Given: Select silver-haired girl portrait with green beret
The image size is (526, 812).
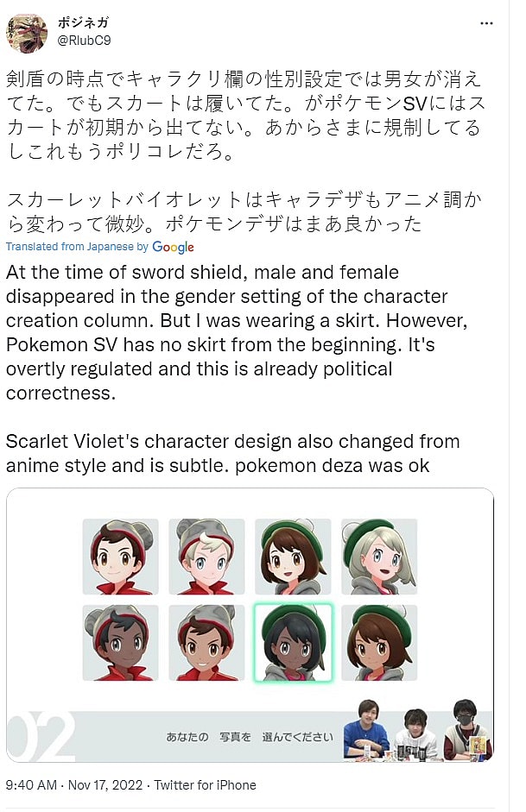Looking at the screenshot, I should [379, 557].
